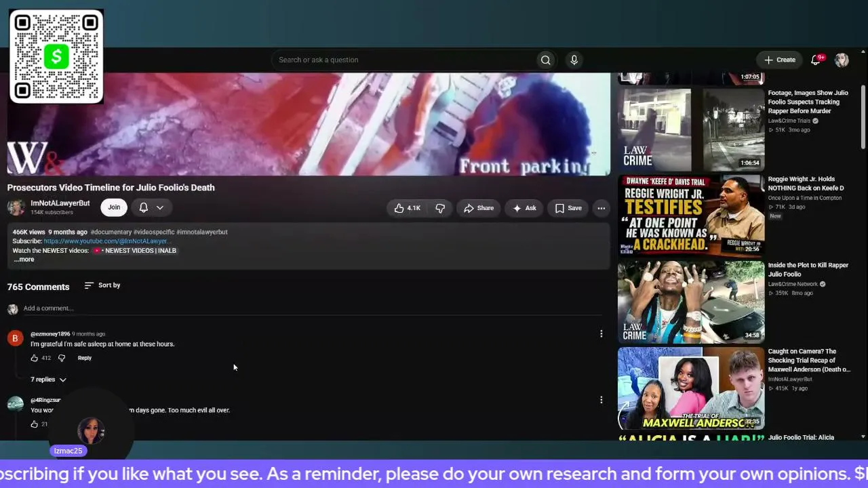868x488 pixels.
Task: Click the video title 'Prosecutors Video Timeline' text
Action: (111, 188)
